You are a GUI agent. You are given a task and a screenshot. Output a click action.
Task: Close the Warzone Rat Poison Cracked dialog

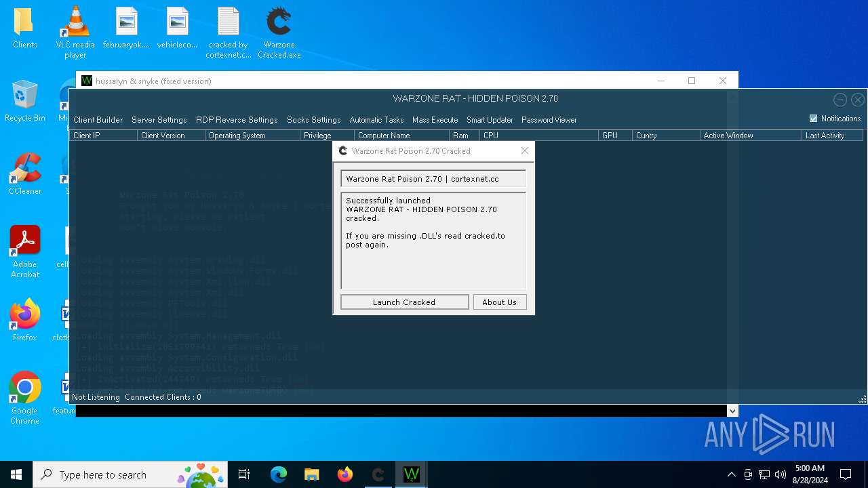(525, 150)
